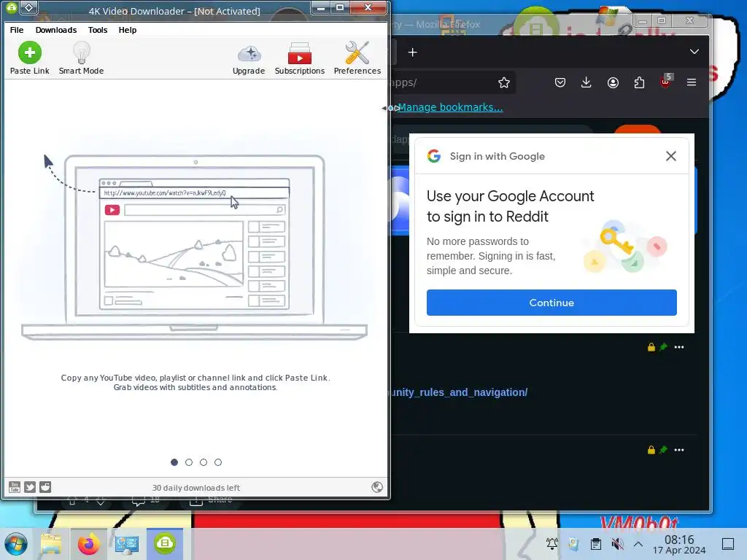
Task: Open the lower Reddit post's three-dot menu
Action: [x=679, y=450]
